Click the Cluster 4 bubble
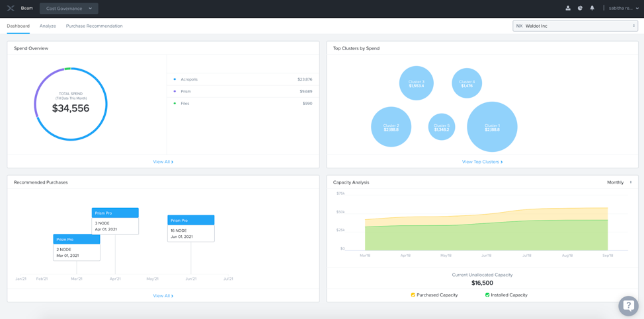Screen dimensions: 644x319 467,83
